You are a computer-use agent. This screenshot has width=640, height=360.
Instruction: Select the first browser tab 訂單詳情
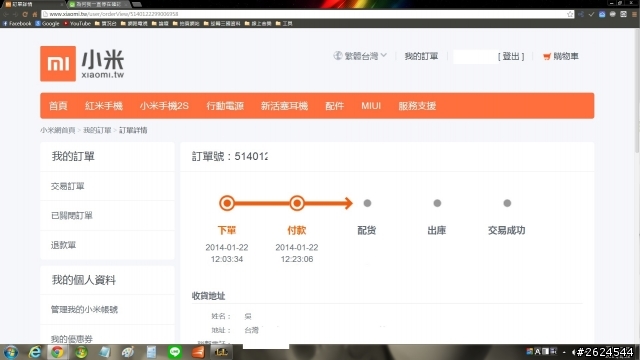point(33,4)
